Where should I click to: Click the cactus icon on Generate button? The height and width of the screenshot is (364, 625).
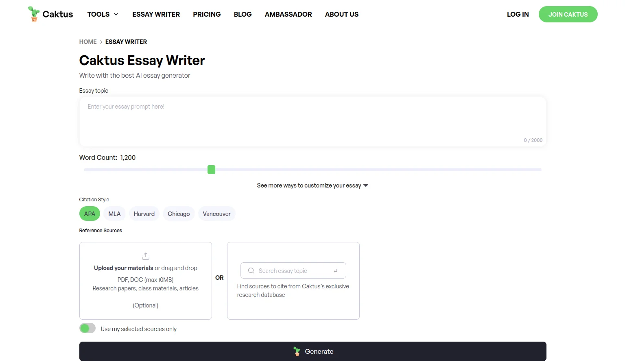pos(297,352)
